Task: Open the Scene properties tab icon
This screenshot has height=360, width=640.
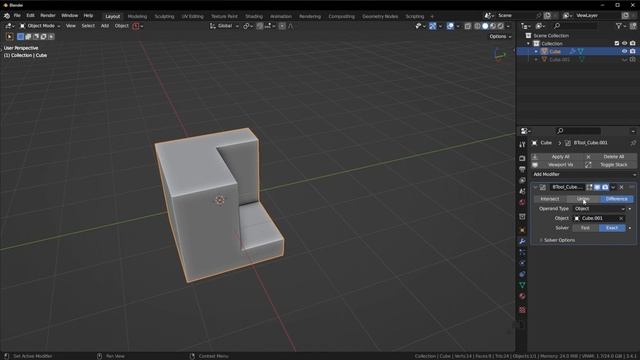Action: [522, 191]
